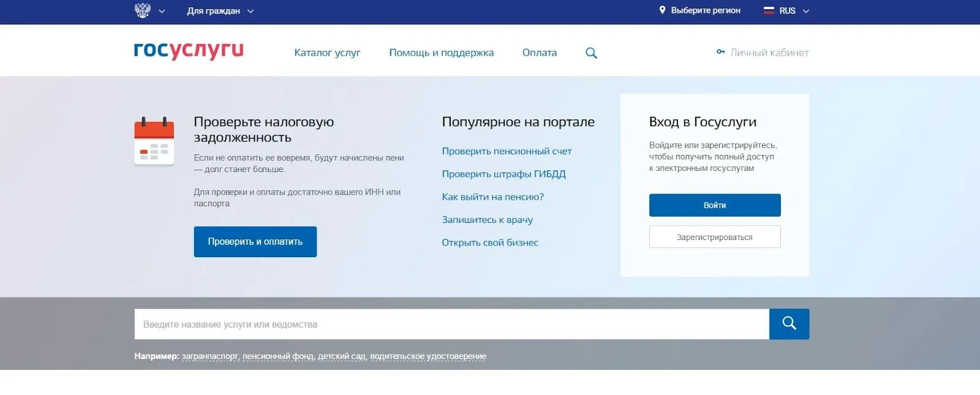Select 'детский сад' example query
The height and width of the screenshot is (395, 980).
[342, 356]
